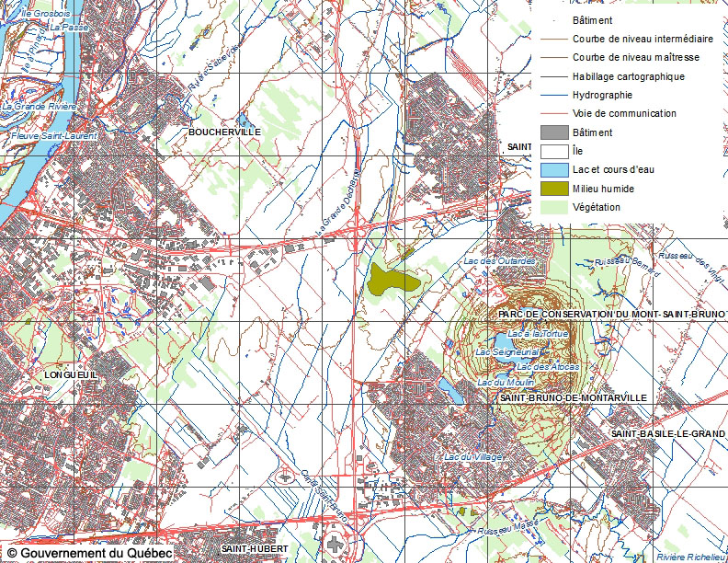
Task: Click the Lac Seigneurial label
Action: pyautogui.click(x=507, y=352)
